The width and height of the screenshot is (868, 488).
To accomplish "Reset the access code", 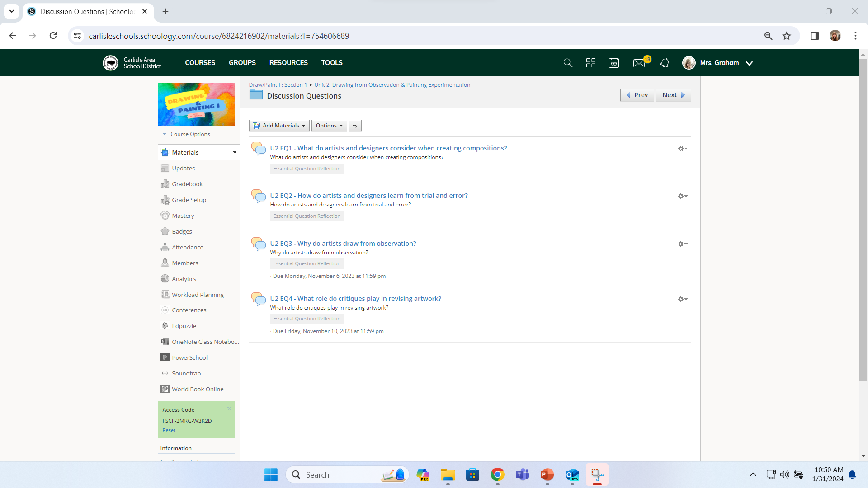I will pyautogui.click(x=169, y=430).
